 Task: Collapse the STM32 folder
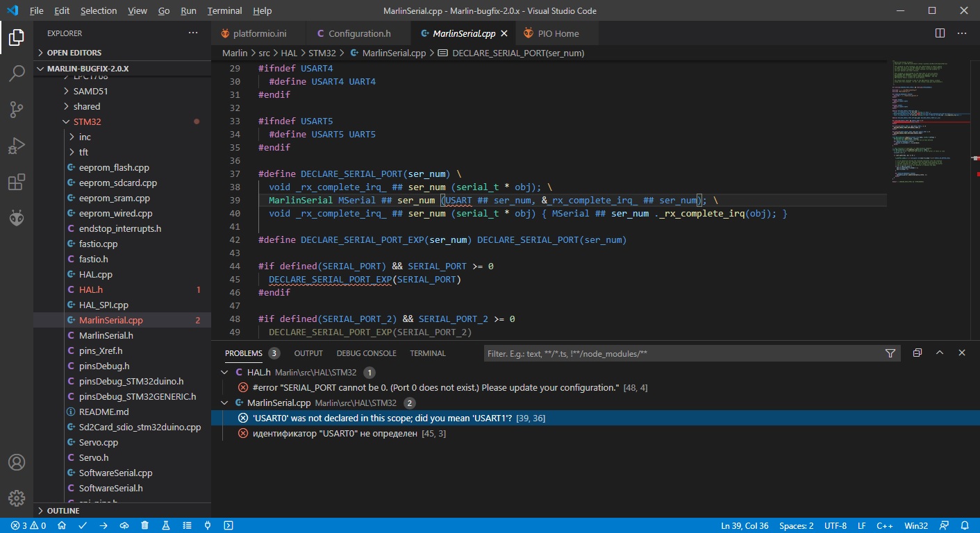[87, 121]
